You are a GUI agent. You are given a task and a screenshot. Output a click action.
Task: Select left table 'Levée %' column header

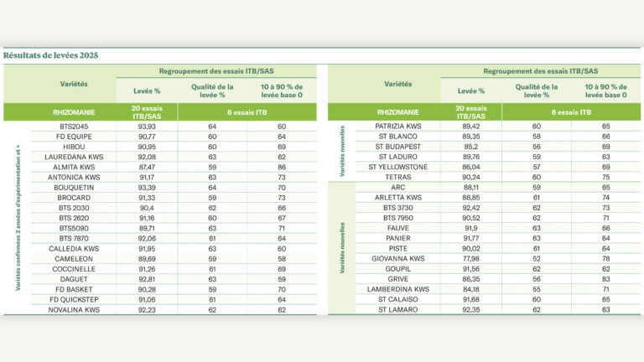tap(147, 91)
